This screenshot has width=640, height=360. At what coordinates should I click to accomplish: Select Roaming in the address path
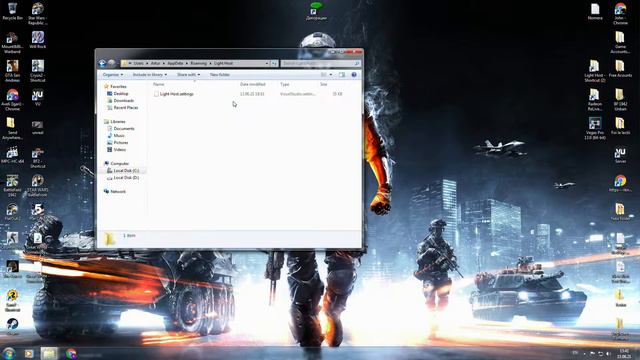click(199, 63)
